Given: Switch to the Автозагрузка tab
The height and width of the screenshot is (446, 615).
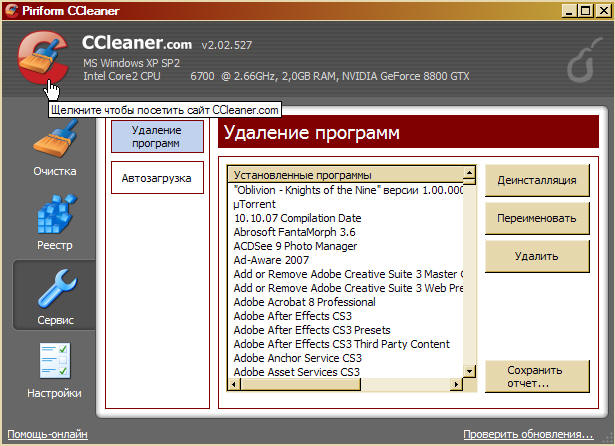Looking at the screenshot, I should [x=157, y=178].
